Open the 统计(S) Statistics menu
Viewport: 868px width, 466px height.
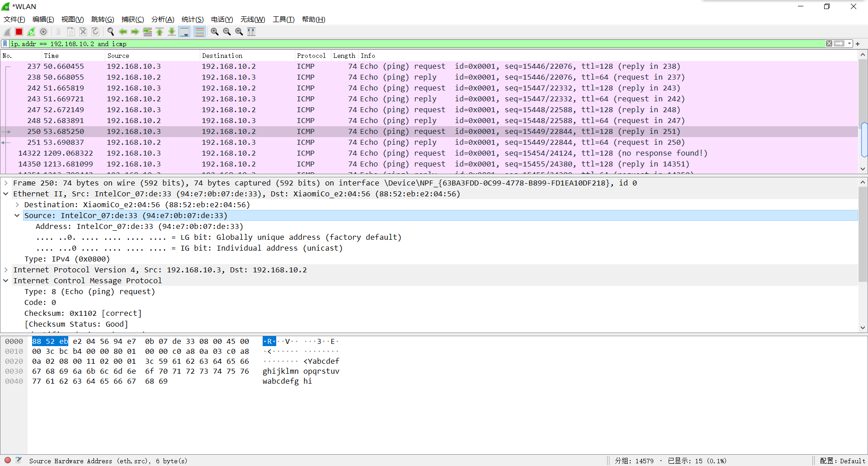pos(192,19)
